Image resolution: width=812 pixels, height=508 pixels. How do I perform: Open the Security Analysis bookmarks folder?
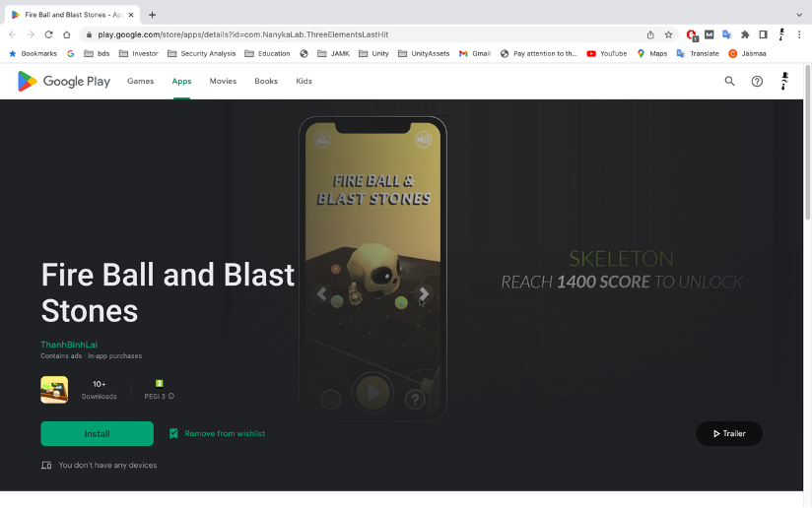201,53
